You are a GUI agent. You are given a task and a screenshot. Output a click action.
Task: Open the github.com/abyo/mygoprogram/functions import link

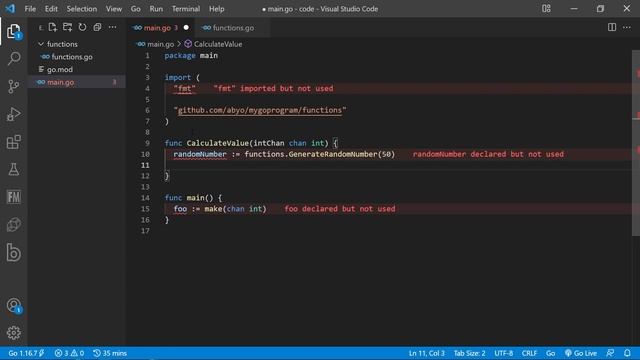tap(260, 110)
